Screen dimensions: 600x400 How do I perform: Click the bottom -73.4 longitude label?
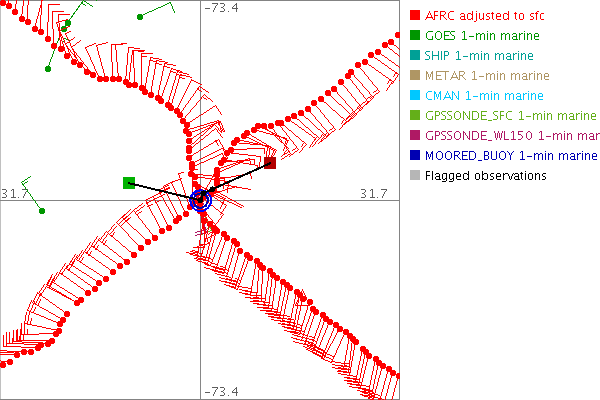(221, 391)
